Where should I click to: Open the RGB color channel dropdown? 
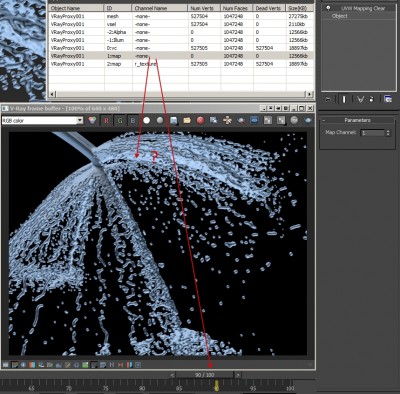[80, 121]
